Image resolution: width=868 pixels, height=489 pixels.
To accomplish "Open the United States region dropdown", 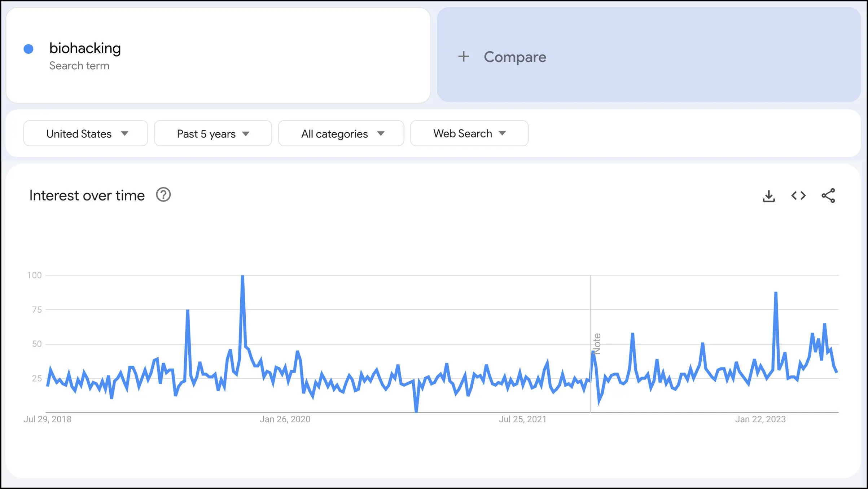I will (x=85, y=133).
